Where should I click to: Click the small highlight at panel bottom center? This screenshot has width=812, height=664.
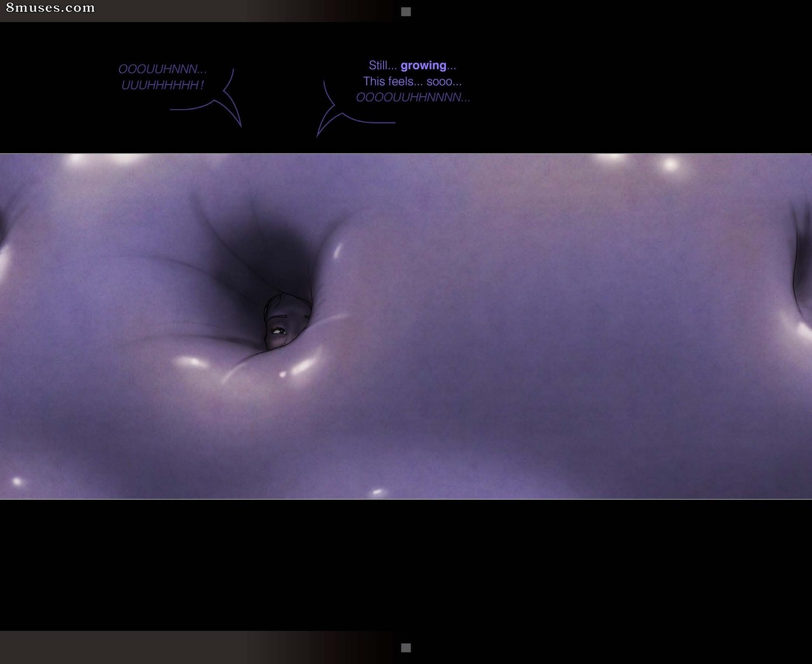tap(377, 491)
